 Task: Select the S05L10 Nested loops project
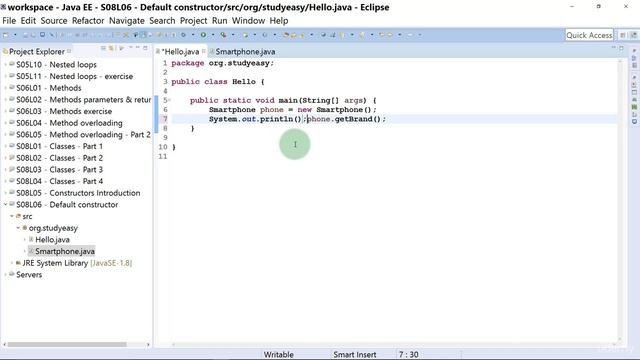(x=56, y=64)
